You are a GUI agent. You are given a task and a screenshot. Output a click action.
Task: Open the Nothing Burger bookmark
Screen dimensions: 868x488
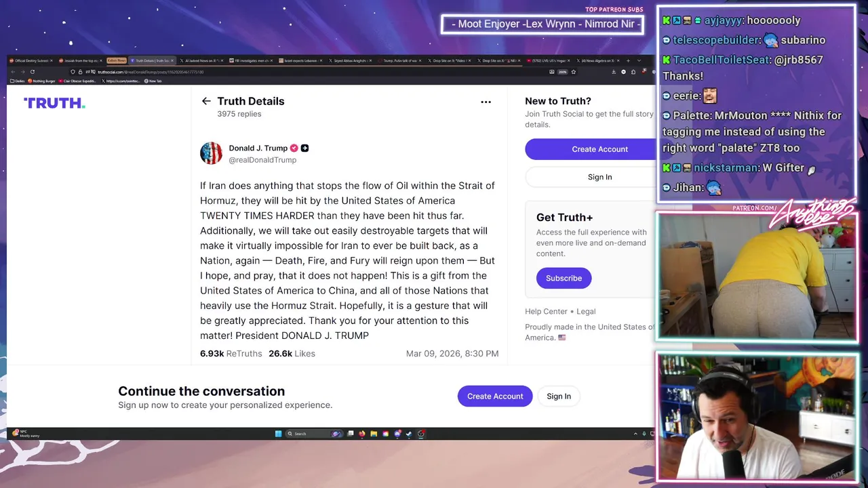(41, 81)
